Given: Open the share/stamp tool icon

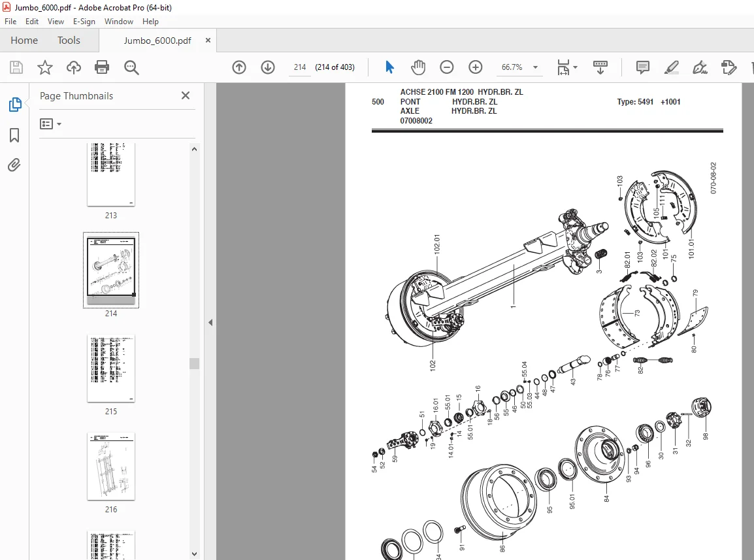Looking at the screenshot, I should [729, 67].
